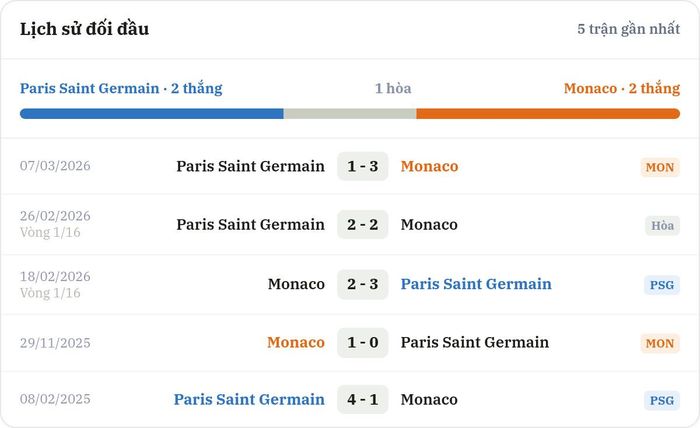The width and height of the screenshot is (700, 428).
Task: Click the orange Monaco wins bar segment
Action: 548,114
